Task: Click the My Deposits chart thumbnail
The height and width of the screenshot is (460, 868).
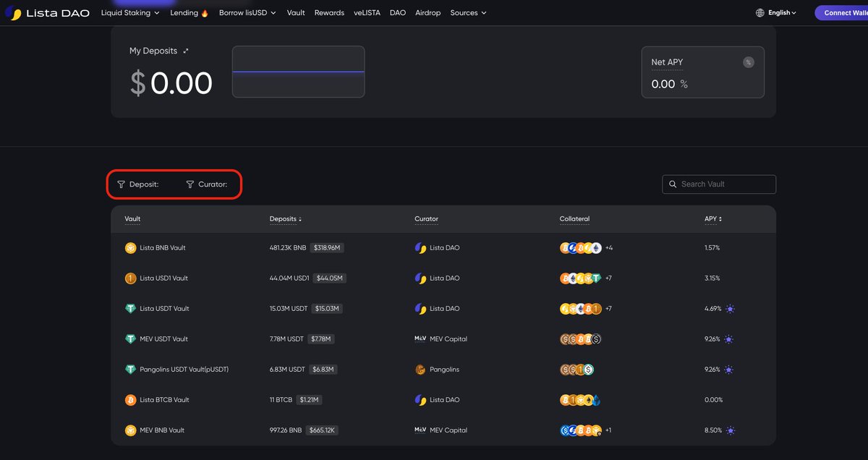Action: click(298, 72)
